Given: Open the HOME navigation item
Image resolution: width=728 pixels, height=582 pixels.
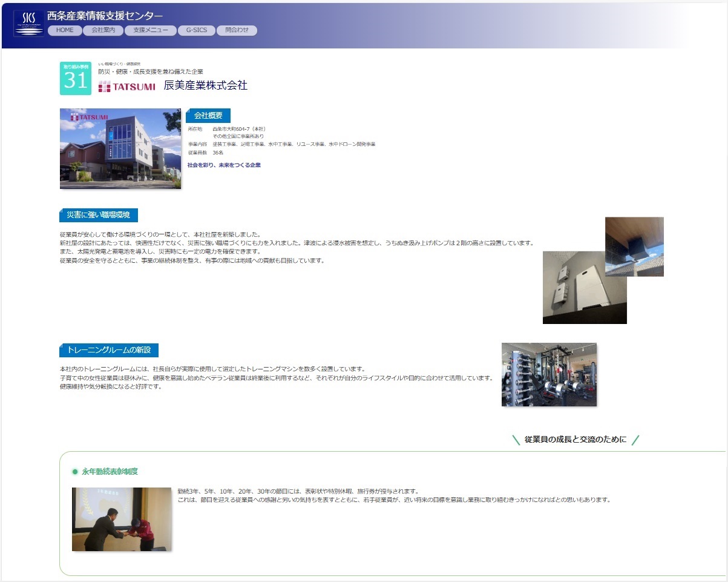Looking at the screenshot, I should tap(65, 30).
